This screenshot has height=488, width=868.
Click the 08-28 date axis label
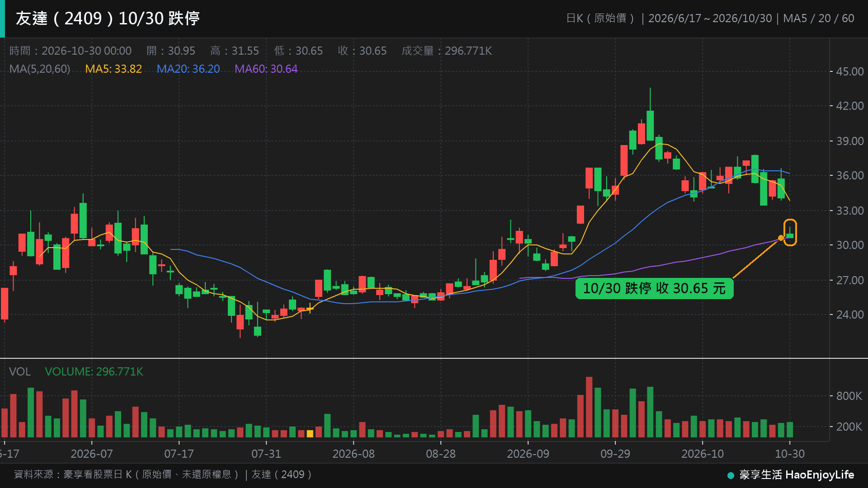(441, 454)
